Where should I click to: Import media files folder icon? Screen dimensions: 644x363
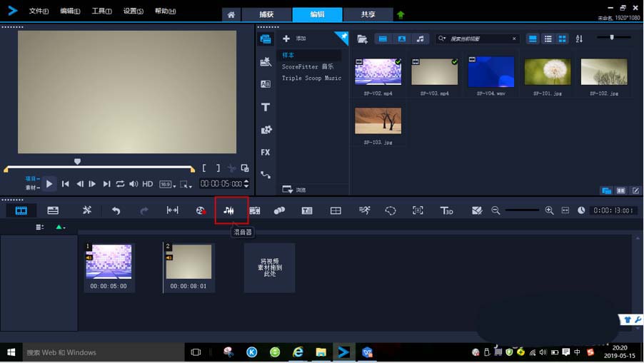[x=362, y=39]
